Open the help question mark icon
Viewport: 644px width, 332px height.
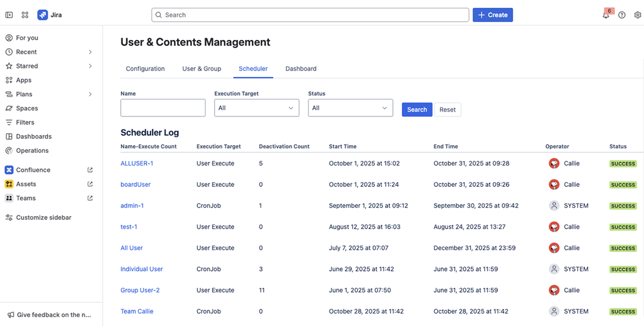[622, 15]
